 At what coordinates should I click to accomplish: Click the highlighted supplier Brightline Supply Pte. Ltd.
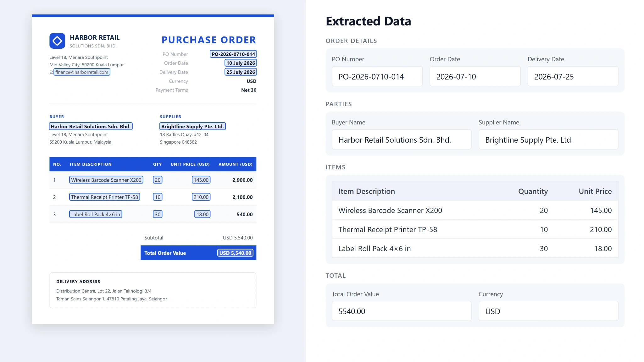(x=192, y=126)
